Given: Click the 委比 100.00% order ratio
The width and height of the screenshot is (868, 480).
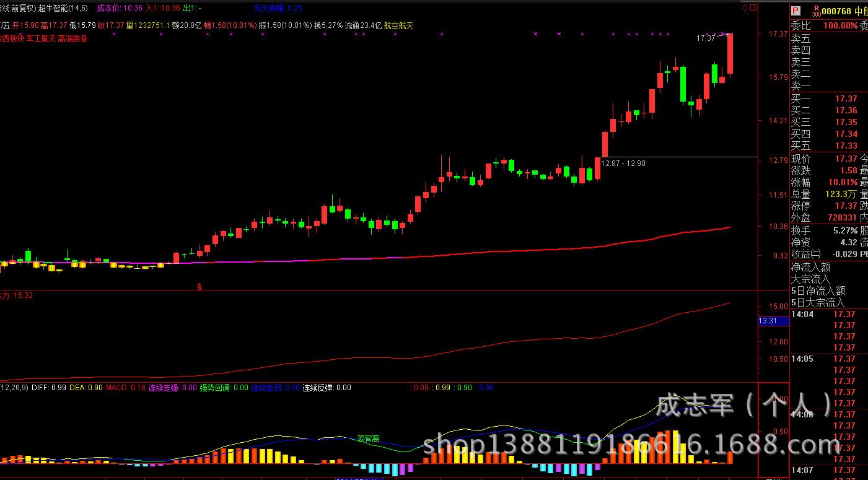Looking at the screenshot, I should point(825,26).
